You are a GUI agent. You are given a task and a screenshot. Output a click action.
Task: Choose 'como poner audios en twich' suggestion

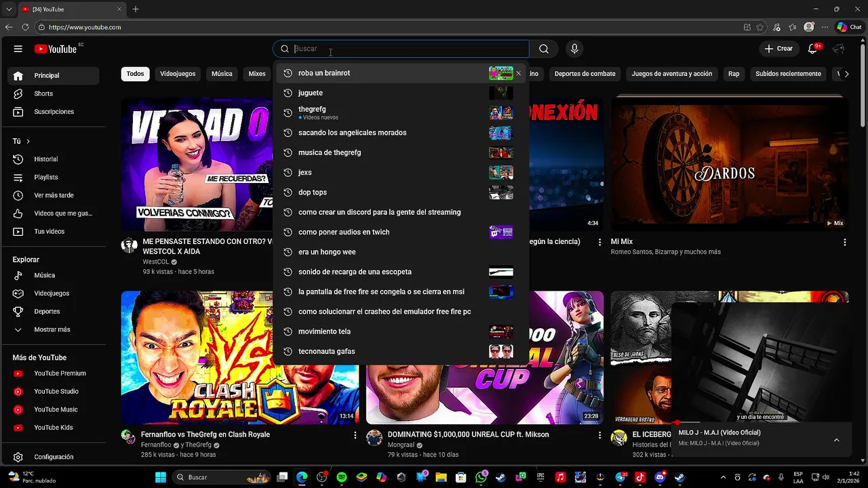(401, 232)
